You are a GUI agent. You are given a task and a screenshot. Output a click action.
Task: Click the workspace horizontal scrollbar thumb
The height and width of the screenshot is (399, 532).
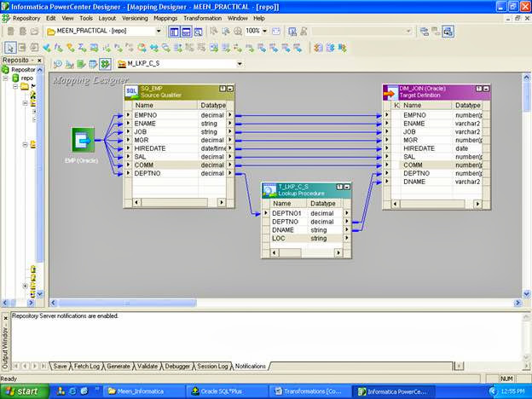(x=128, y=303)
